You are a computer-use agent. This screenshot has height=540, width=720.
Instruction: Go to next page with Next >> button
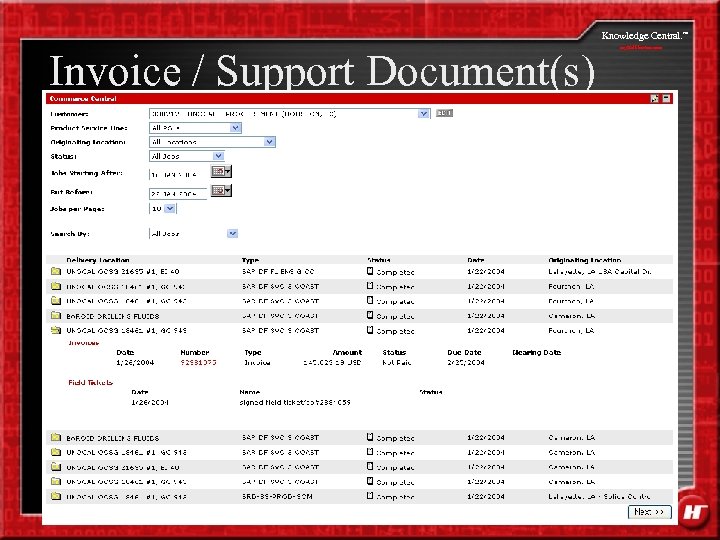649,512
